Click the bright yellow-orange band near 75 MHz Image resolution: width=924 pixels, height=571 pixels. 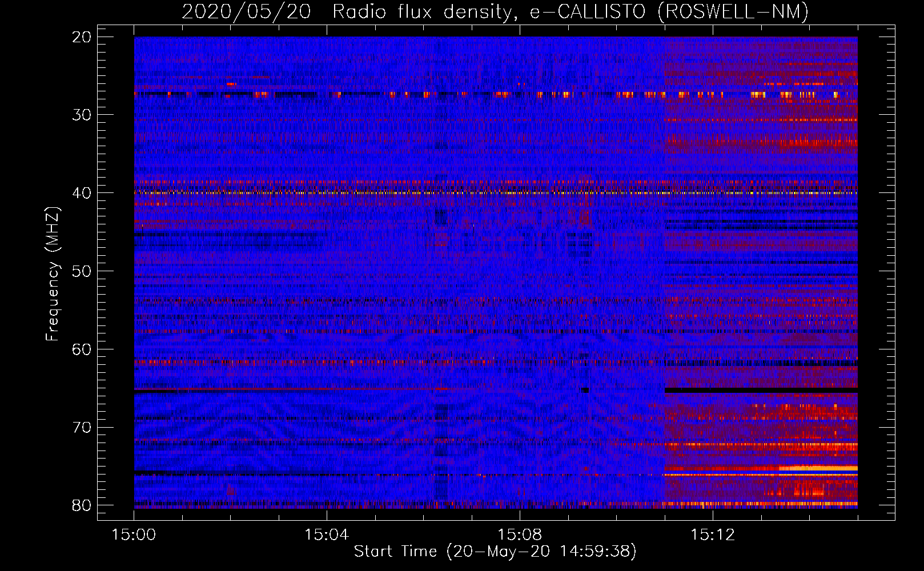pyautogui.click(x=818, y=468)
